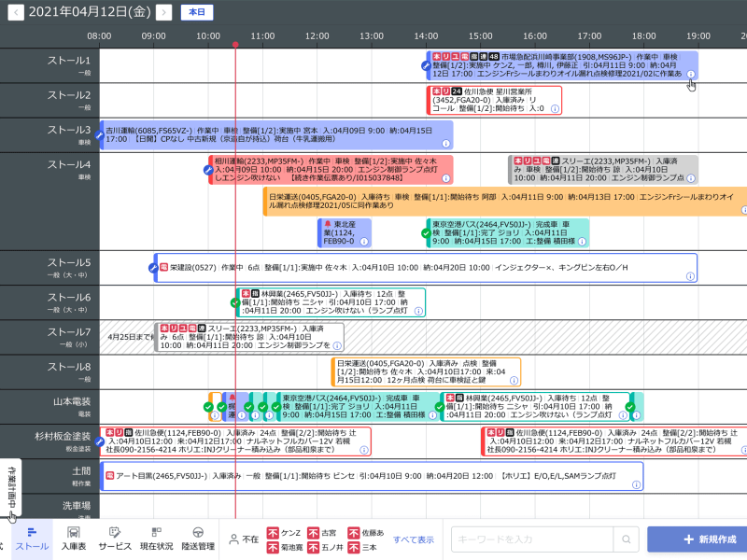Advance to the next day arrow
747x560 pixels.
coord(164,12)
